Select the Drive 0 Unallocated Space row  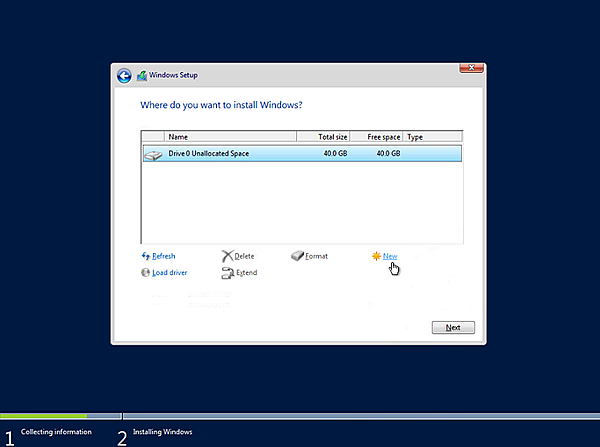coord(300,154)
